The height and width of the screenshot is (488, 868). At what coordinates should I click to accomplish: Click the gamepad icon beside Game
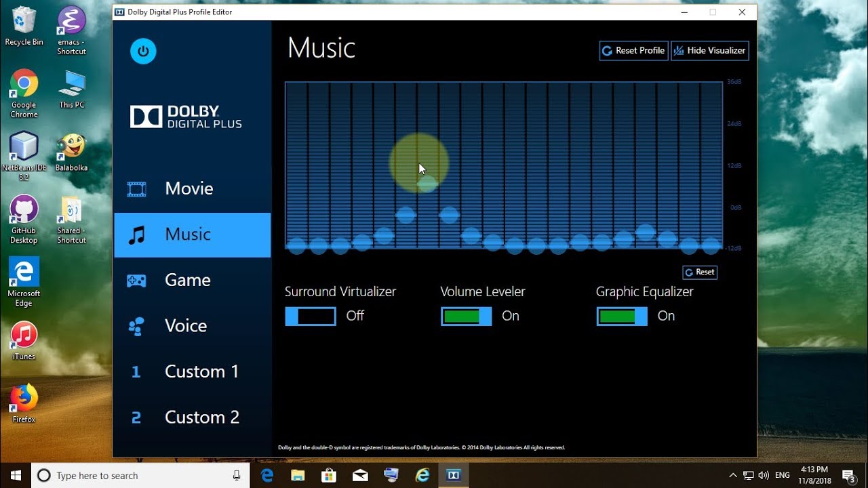click(136, 280)
